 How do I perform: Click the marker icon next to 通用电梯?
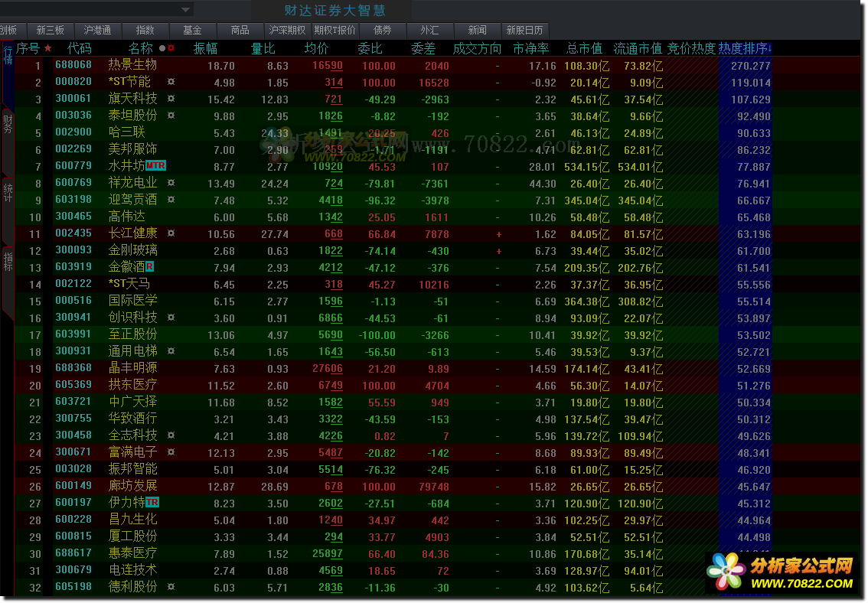click(171, 350)
